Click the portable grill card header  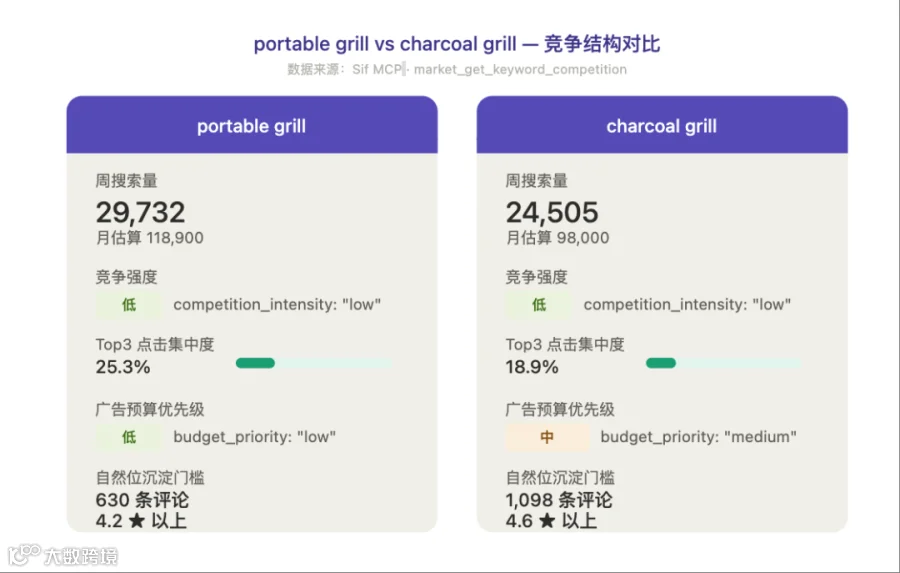(252, 125)
